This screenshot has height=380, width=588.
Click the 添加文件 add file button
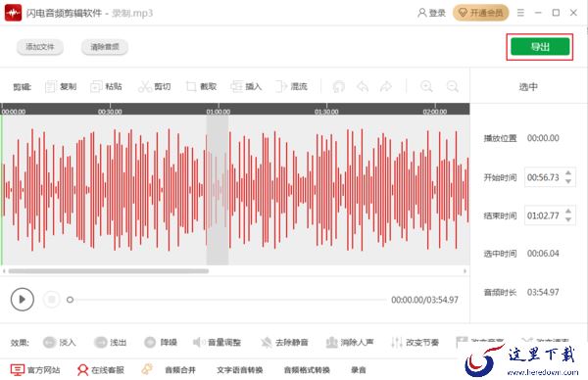pyautogui.click(x=40, y=47)
